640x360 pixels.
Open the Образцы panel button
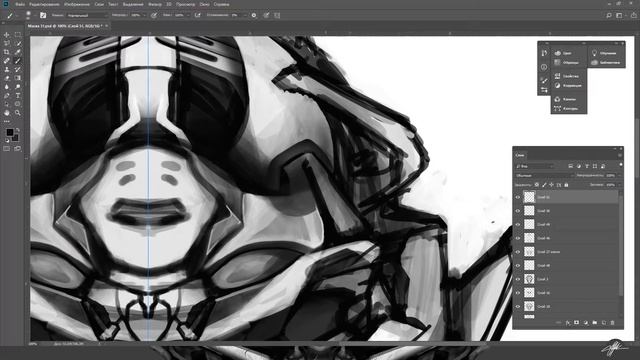pos(567,62)
